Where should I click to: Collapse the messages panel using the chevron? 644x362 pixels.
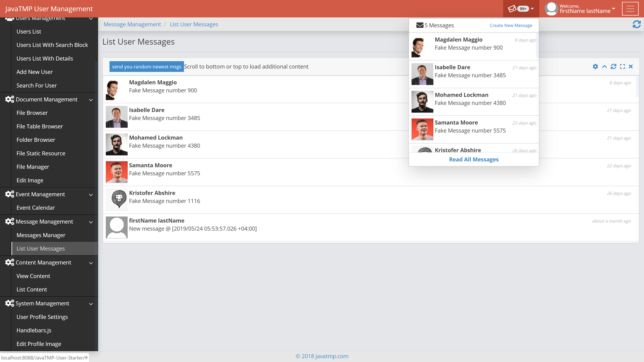click(x=604, y=67)
